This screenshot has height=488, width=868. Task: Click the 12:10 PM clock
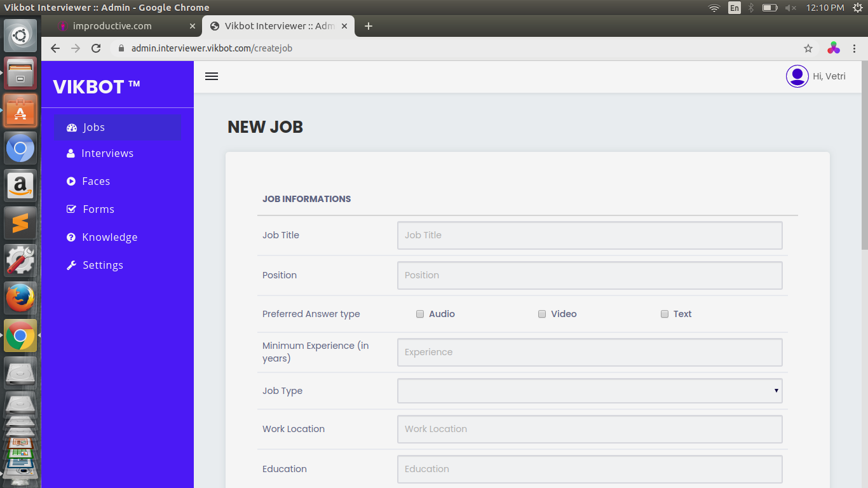[825, 8]
